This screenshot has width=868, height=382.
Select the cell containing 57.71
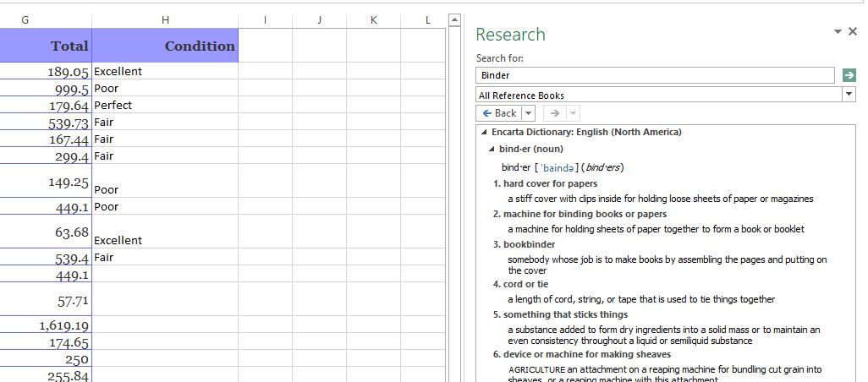46,299
